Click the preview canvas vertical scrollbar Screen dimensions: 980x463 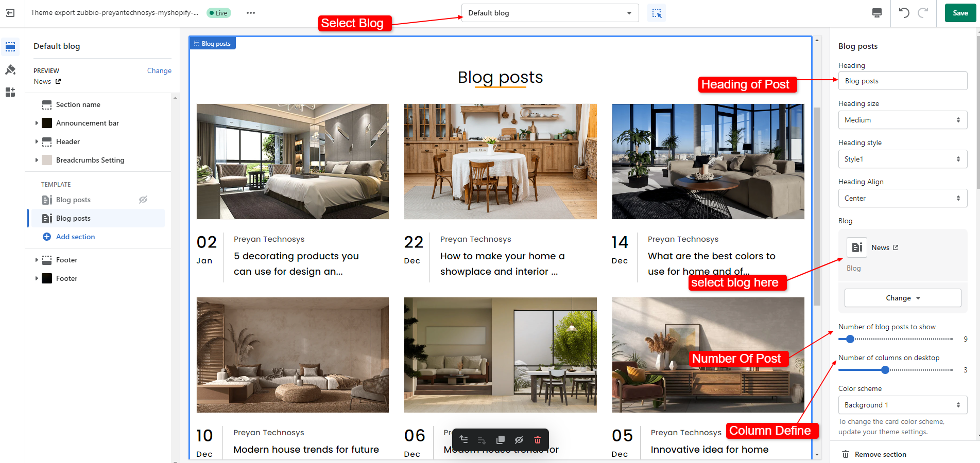pyautogui.click(x=817, y=206)
